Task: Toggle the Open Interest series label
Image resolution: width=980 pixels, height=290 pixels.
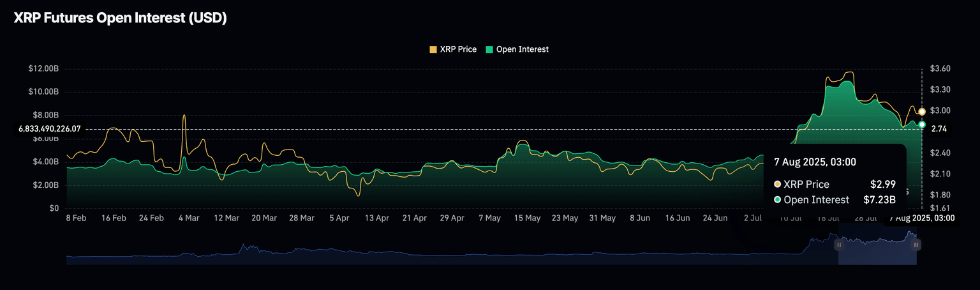Action: (522, 49)
